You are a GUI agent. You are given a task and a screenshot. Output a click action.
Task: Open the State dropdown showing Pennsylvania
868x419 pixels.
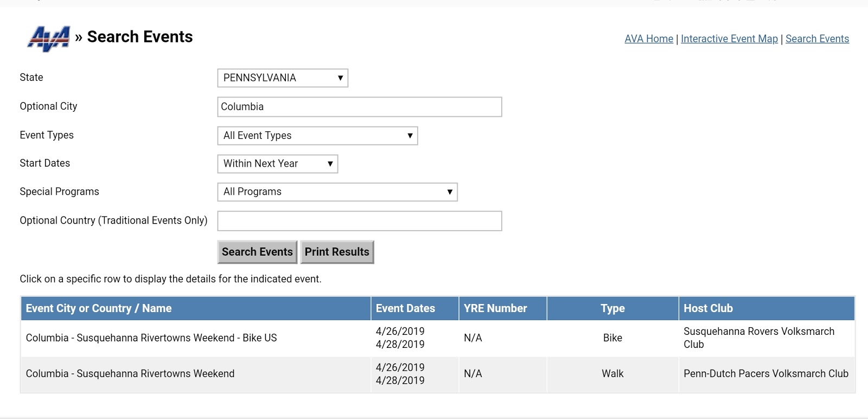tap(282, 78)
